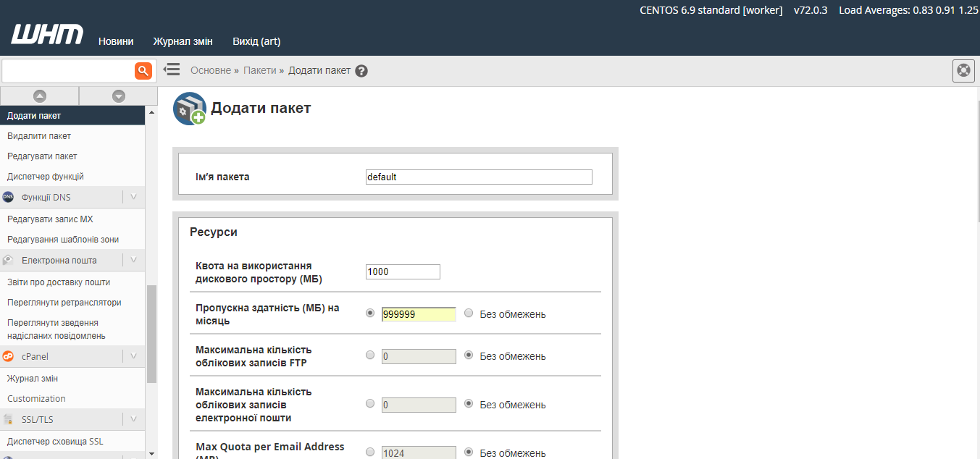Open Видалити пакет in sidebar
The image size is (980, 459).
coord(39,136)
